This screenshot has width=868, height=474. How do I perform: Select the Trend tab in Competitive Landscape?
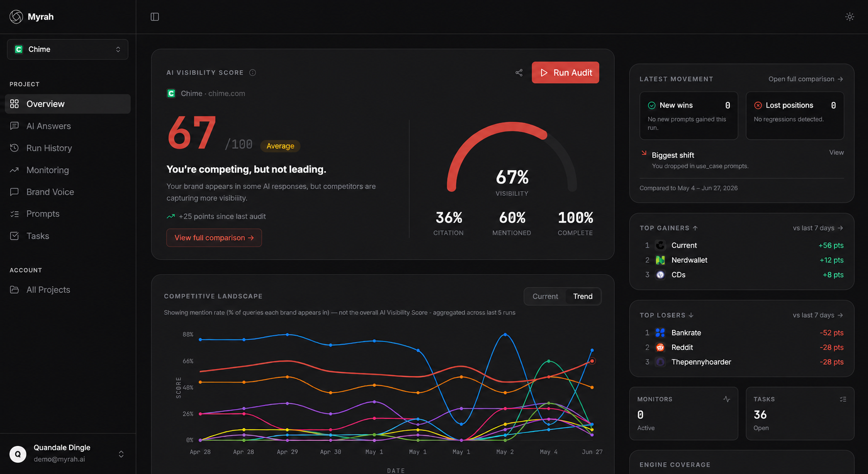pyautogui.click(x=583, y=297)
